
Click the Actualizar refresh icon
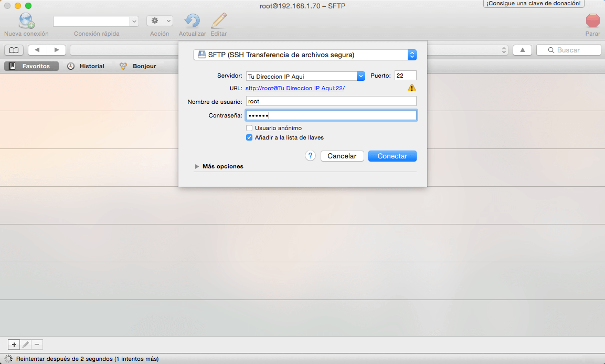click(192, 21)
